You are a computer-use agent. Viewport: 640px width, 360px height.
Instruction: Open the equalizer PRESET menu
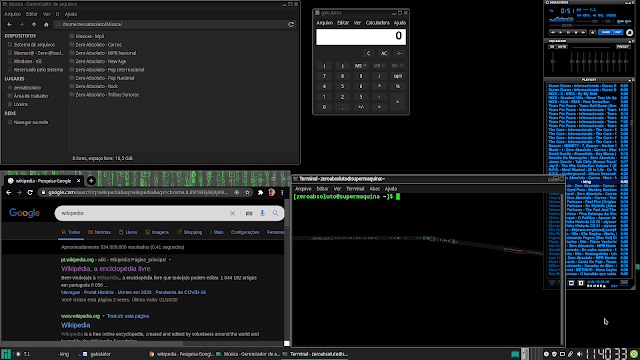pos(623,47)
